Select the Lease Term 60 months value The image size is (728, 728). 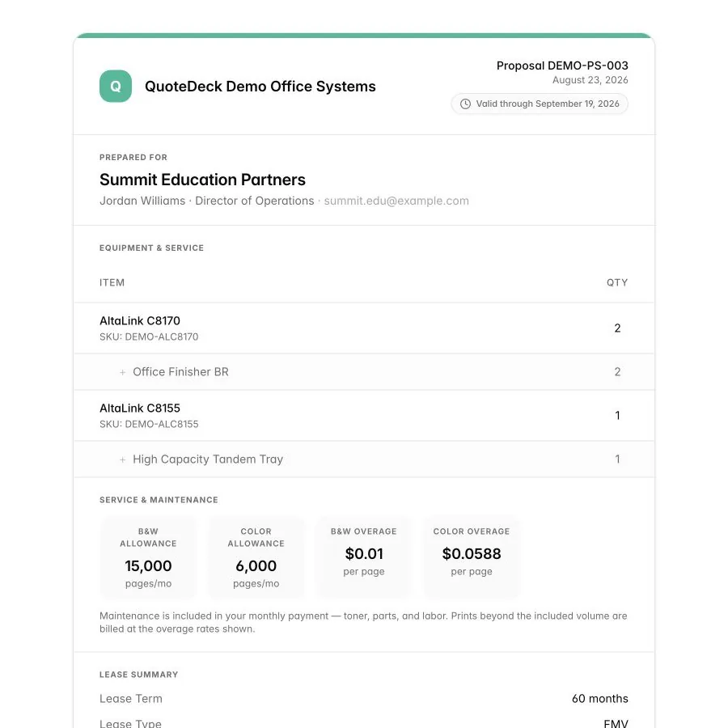(x=600, y=699)
